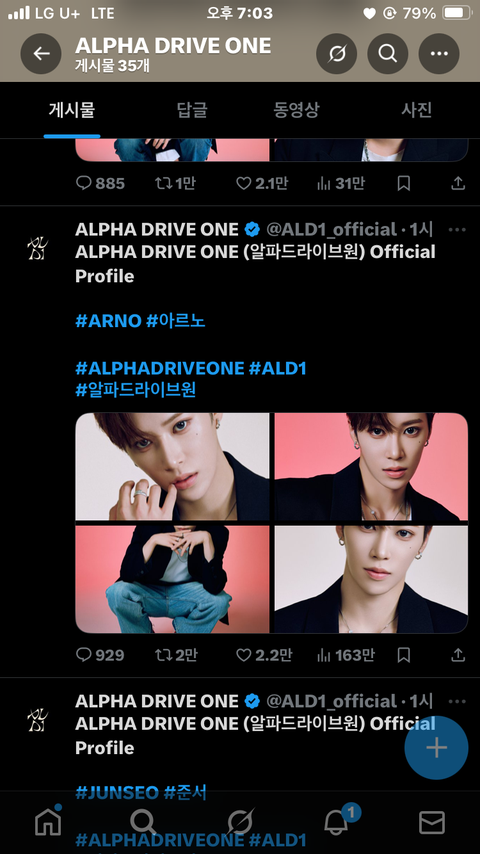
Task: Open the three-dot profile options menu
Action: (439, 53)
